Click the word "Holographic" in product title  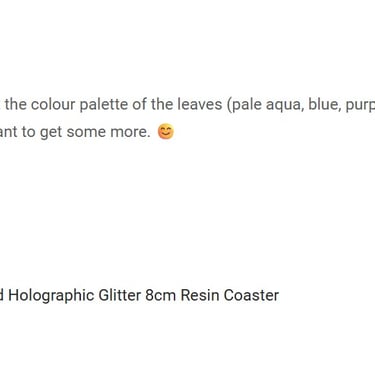click(x=51, y=296)
